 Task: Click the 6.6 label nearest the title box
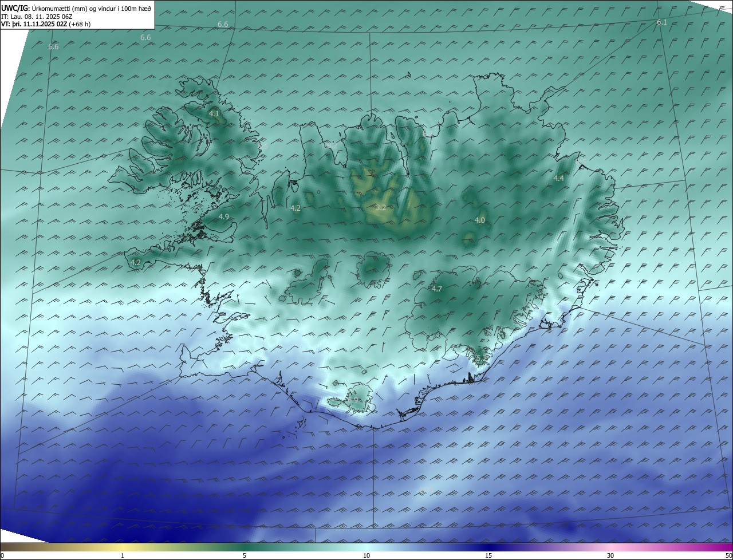click(x=145, y=37)
